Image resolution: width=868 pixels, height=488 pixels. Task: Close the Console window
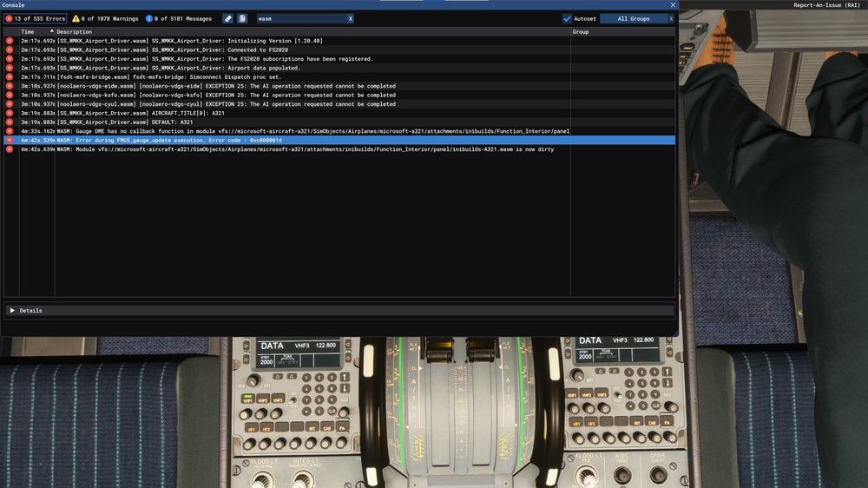672,4
